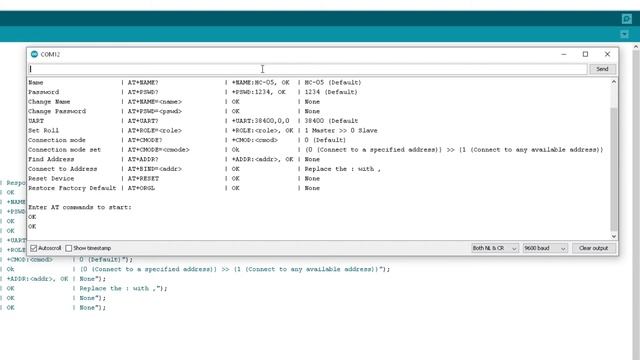The image size is (640, 360).
Task: Click the 'AT+BIND=<addr>' command text
Action: click(155, 169)
